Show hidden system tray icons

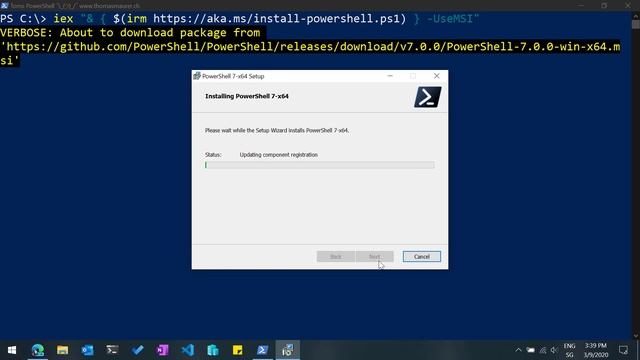[518, 350]
